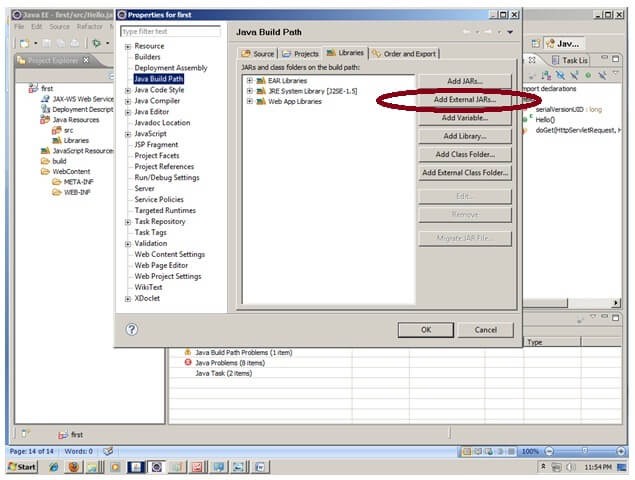
Task: Select Targeted Runtimes in the properties tree
Action: click(x=165, y=210)
